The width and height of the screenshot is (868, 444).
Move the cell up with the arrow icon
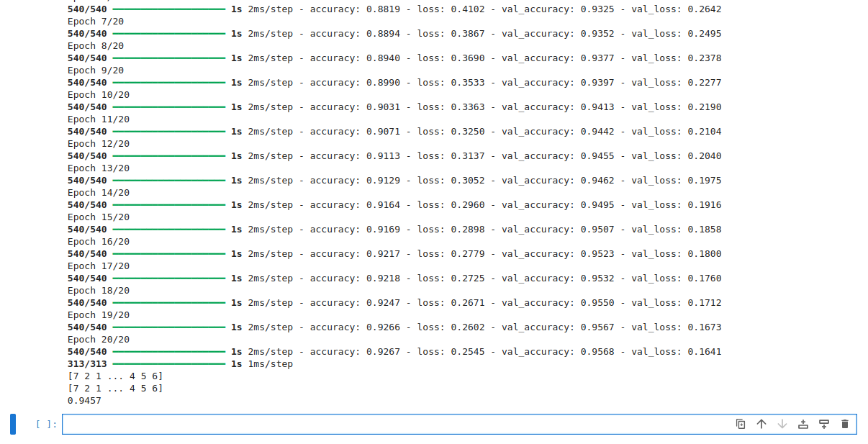pos(761,424)
